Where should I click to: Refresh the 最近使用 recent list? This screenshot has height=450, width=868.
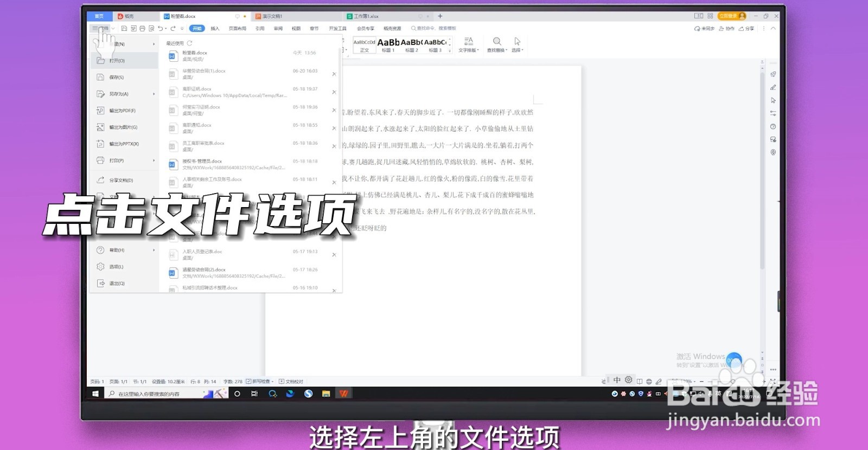(x=189, y=43)
